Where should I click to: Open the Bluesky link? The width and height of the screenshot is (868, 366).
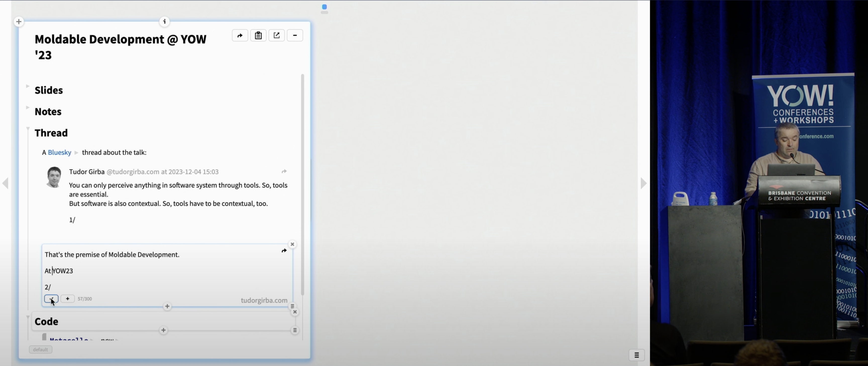coord(59,153)
